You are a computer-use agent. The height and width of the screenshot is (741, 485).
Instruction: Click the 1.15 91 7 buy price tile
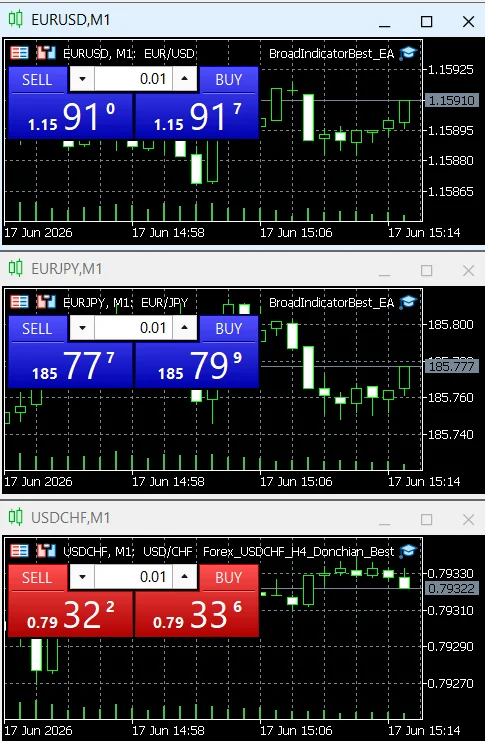(x=197, y=116)
